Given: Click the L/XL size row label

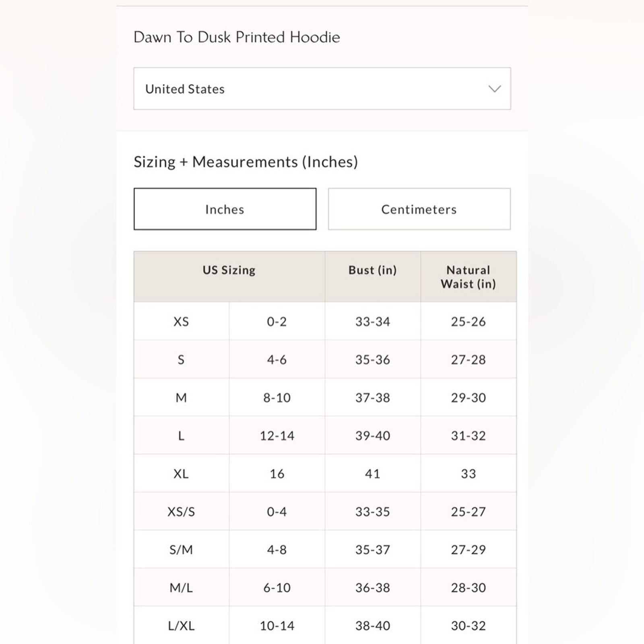Looking at the screenshot, I should (181, 625).
